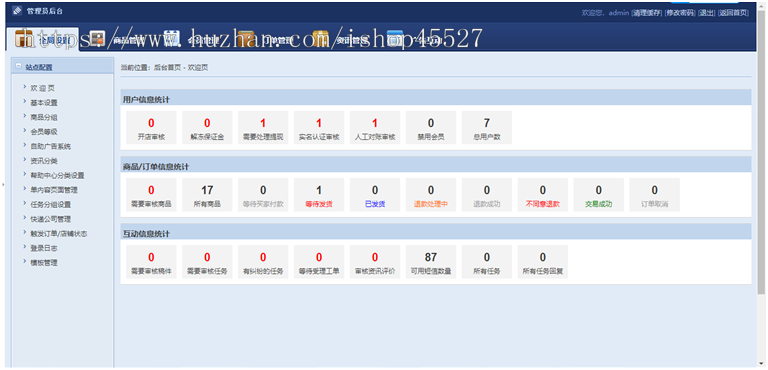Open 资讯分类 in sidebar

[x=44, y=161]
